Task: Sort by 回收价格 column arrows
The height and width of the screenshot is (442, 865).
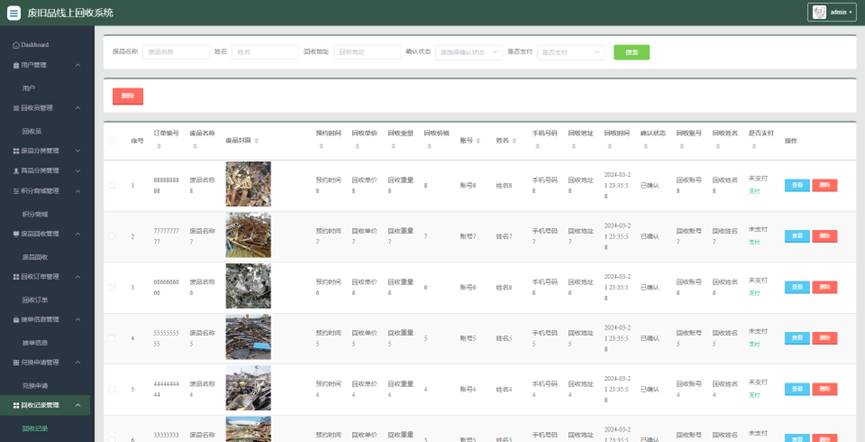Action: coord(429,146)
